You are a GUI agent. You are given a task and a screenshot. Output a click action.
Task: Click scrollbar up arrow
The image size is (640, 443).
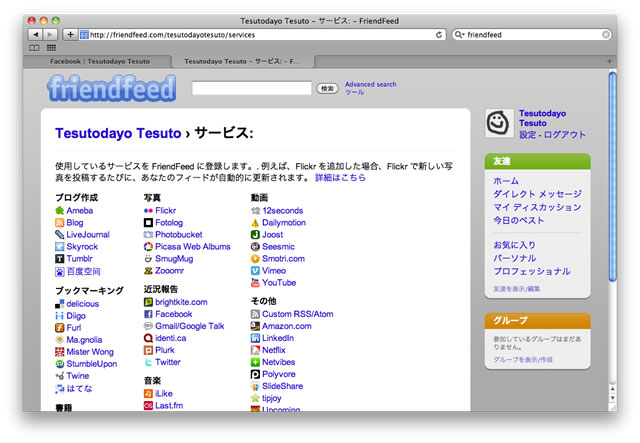[612, 389]
